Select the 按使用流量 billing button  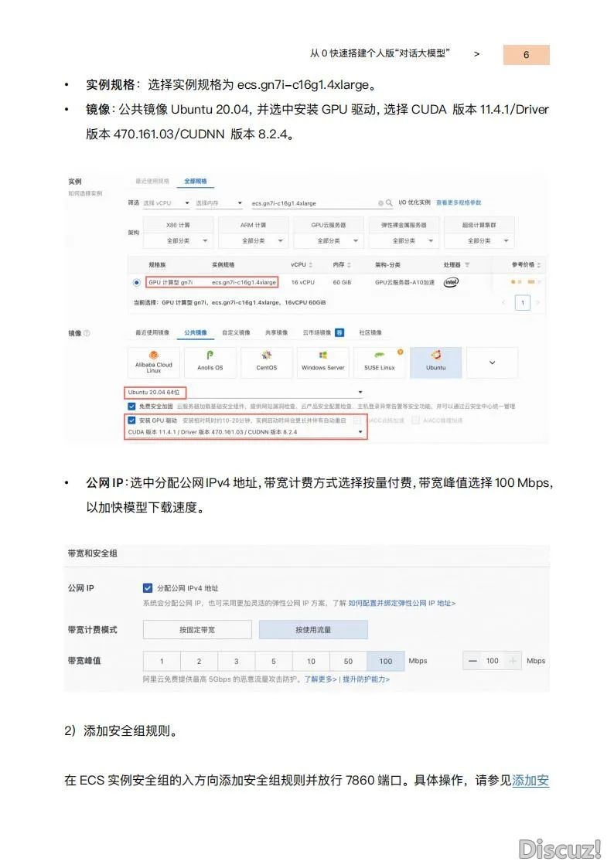313,630
